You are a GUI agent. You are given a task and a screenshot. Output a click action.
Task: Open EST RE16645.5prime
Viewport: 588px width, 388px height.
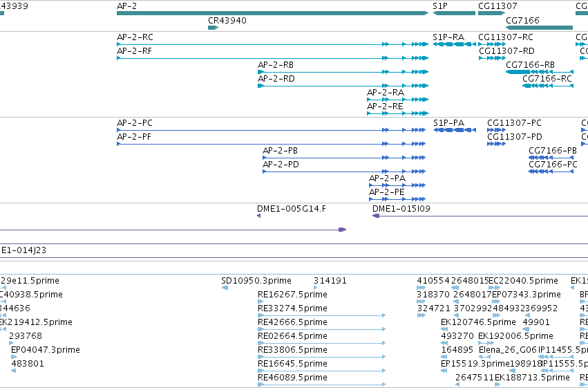pyautogui.click(x=292, y=364)
